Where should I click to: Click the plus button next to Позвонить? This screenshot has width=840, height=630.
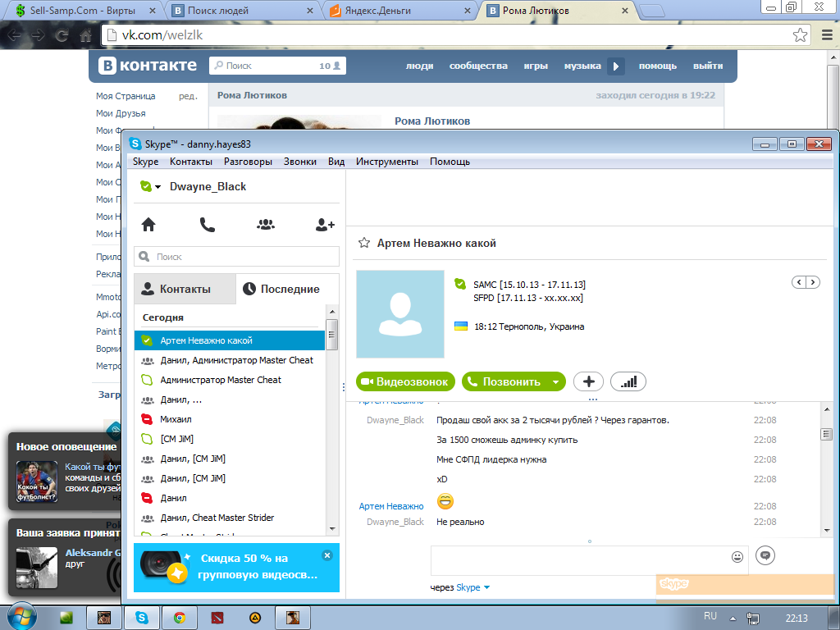588,381
